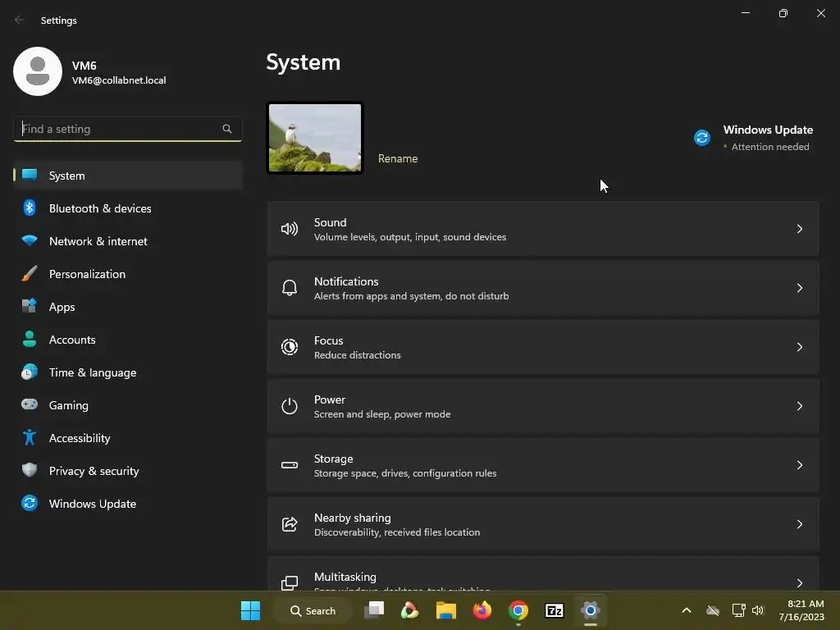The image size is (840, 630).
Task: Click the Focus target icon
Action: pyautogui.click(x=290, y=347)
